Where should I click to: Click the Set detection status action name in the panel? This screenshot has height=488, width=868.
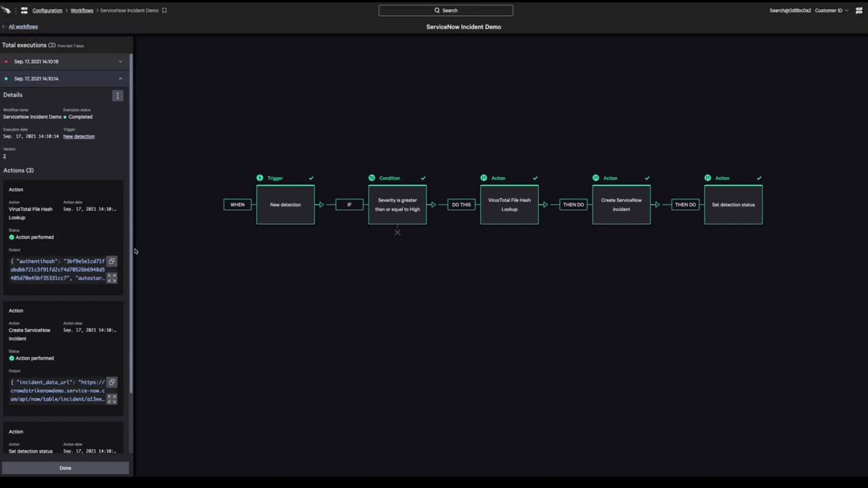31,451
